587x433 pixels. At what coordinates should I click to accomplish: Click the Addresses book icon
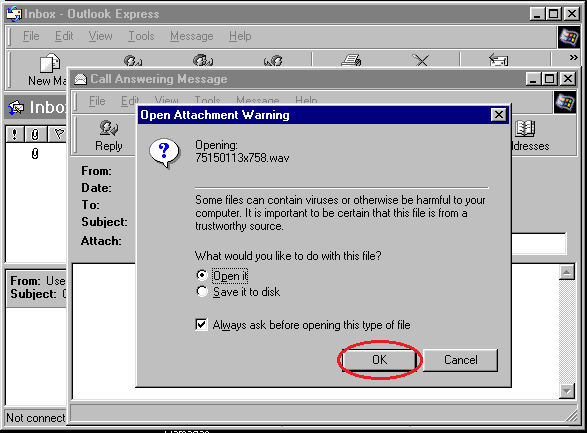click(525, 128)
